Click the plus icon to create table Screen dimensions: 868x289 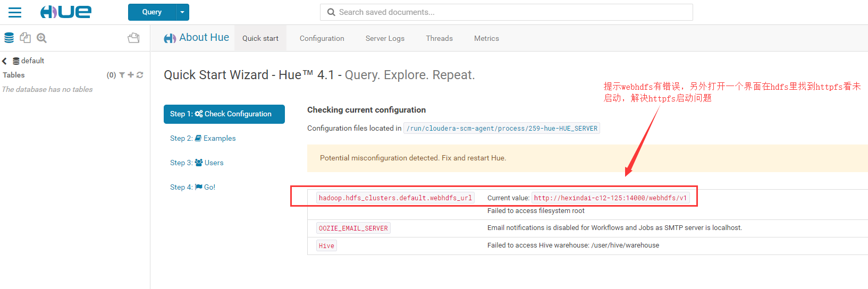point(131,75)
